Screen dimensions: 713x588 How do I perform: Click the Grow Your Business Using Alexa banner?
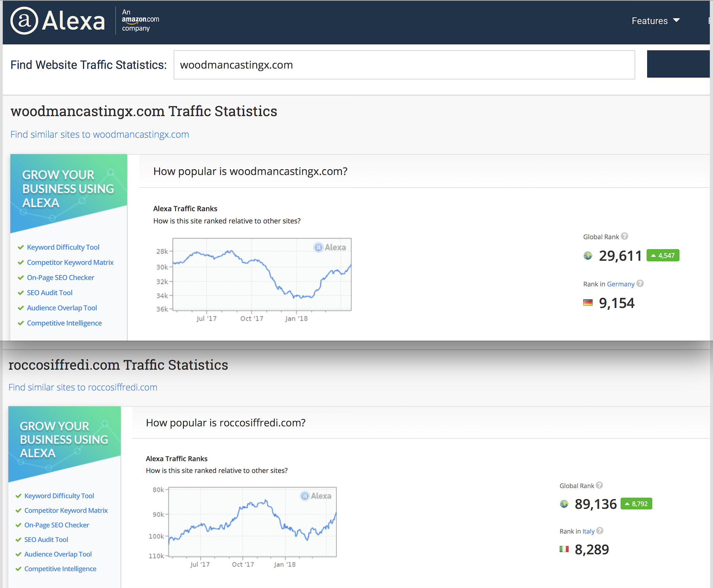pos(69,189)
